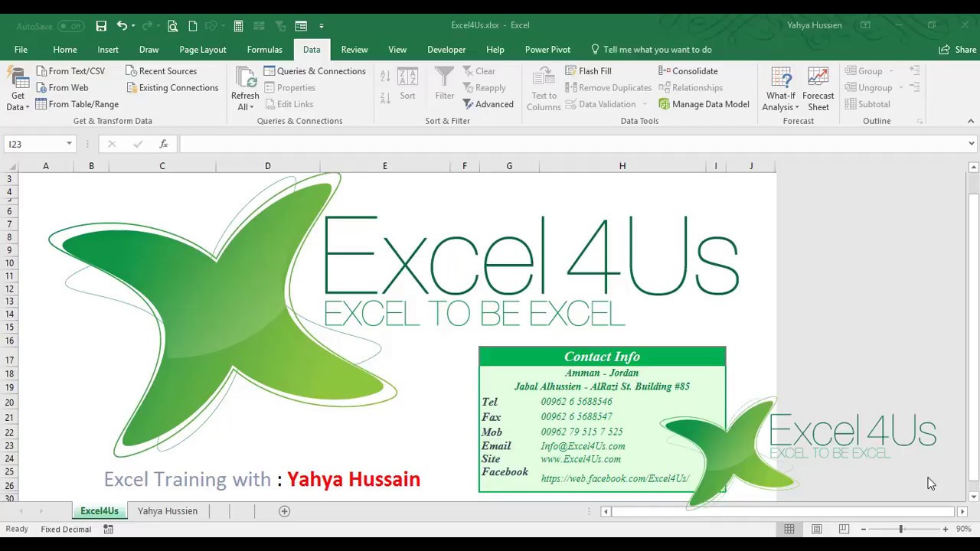Click the 90% zoom level
Image resolution: width=980 pixels, height=551 pixels.
click(x=963, y=529)
